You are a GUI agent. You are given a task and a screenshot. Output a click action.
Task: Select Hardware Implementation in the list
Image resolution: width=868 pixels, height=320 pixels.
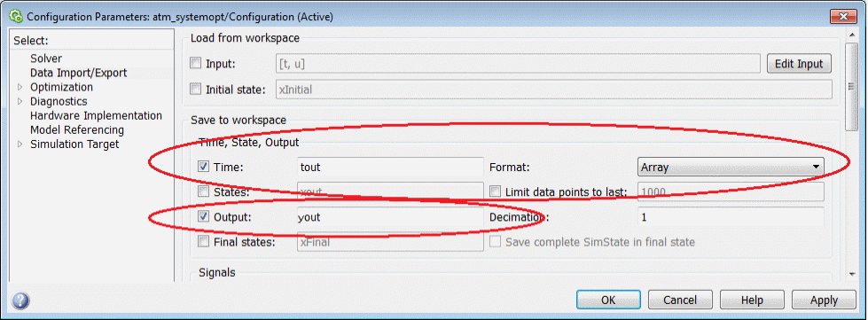(x=96, y=116)
